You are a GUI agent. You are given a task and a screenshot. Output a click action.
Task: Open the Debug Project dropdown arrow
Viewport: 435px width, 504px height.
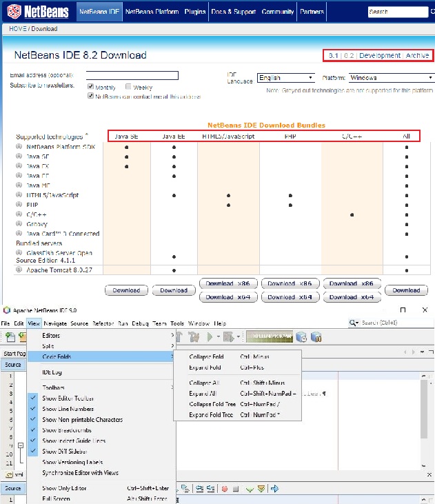tap(239, 337)
